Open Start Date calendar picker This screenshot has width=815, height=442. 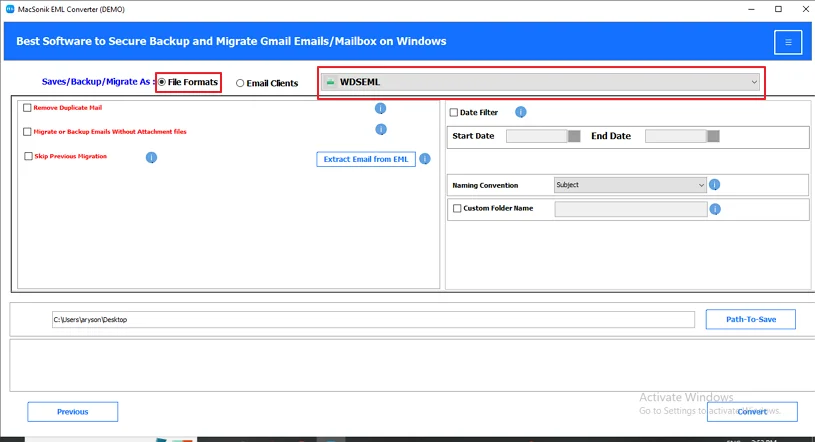574,136
